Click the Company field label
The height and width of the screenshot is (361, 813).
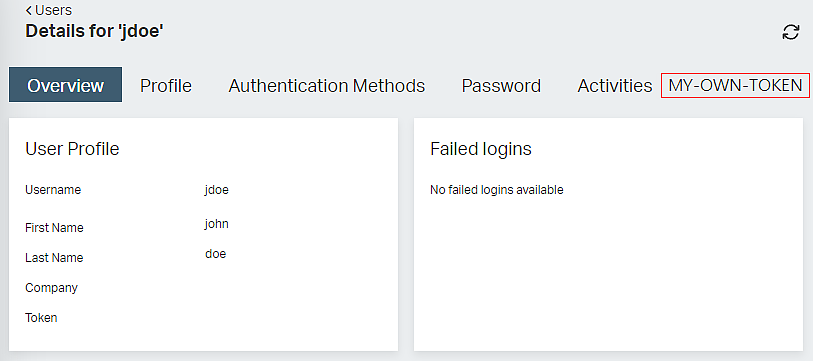pos(51,288)
